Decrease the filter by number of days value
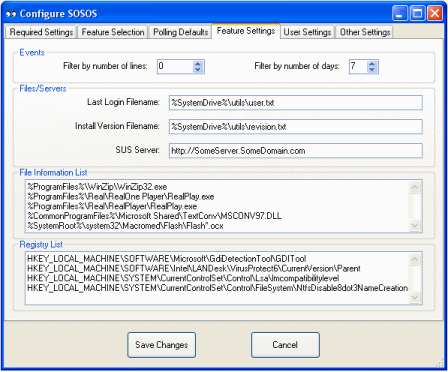 372,70
